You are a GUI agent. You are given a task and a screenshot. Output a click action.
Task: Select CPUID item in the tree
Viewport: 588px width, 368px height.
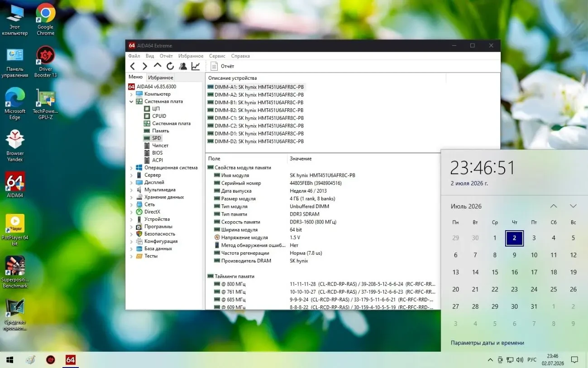click(x=159, y=116)
